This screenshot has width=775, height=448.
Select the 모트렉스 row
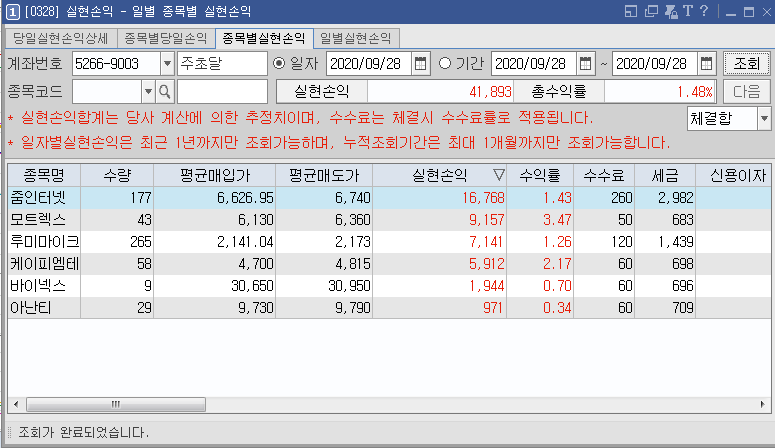[x=389, y=220]
